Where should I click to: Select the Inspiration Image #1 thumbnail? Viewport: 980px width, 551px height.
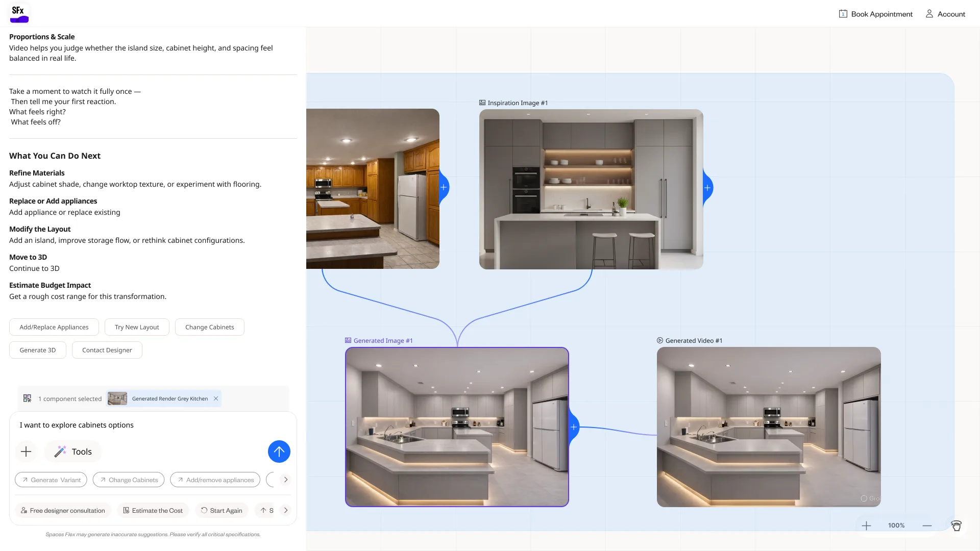pos(591,189)
